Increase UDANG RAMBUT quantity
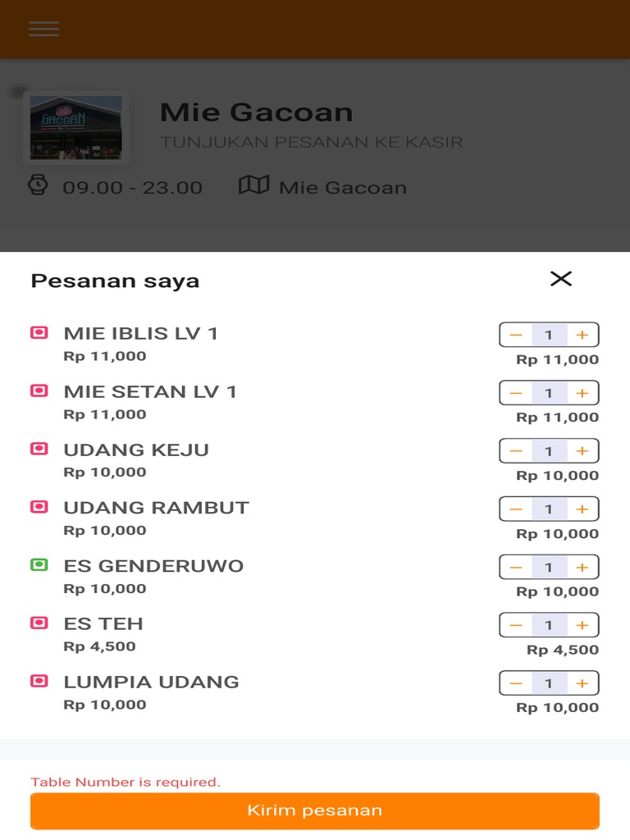Image resolution: width=630 pixels, height=840 pixels. (x=582, y=509)
